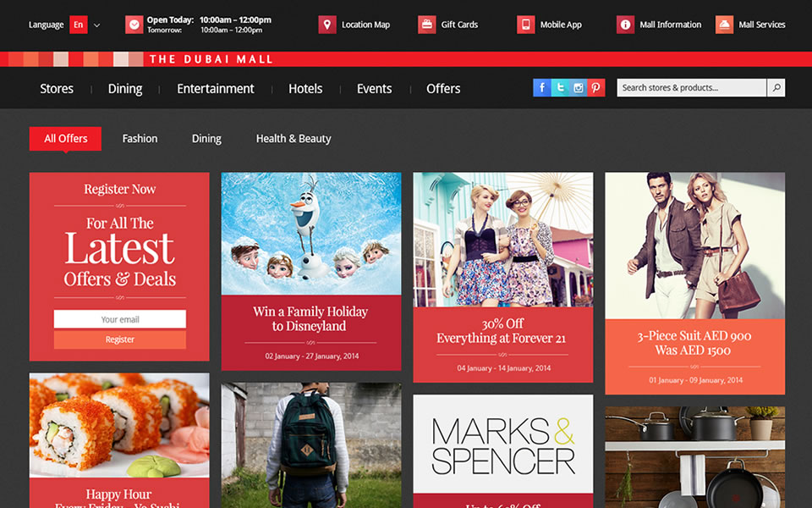Click the Location Map pin icon
This screenshot has width=812, height=508.
(326, 25)
